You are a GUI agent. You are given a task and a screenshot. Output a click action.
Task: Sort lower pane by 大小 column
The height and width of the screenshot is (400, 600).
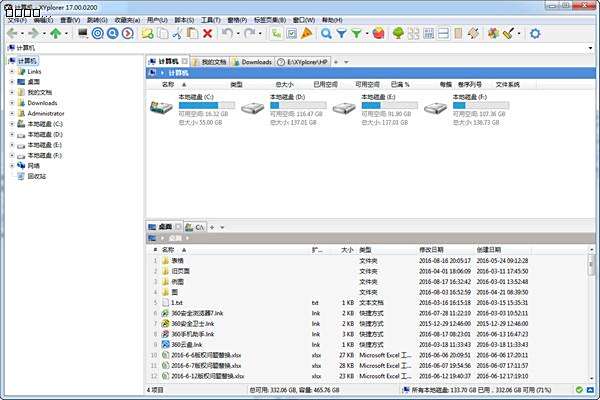point(347,250)
